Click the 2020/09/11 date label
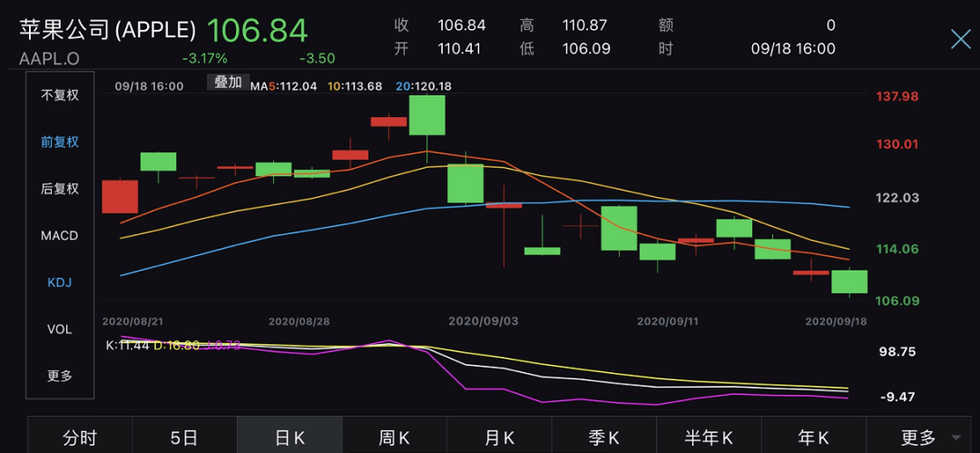The image size is (980, 453). pos(668,321)
